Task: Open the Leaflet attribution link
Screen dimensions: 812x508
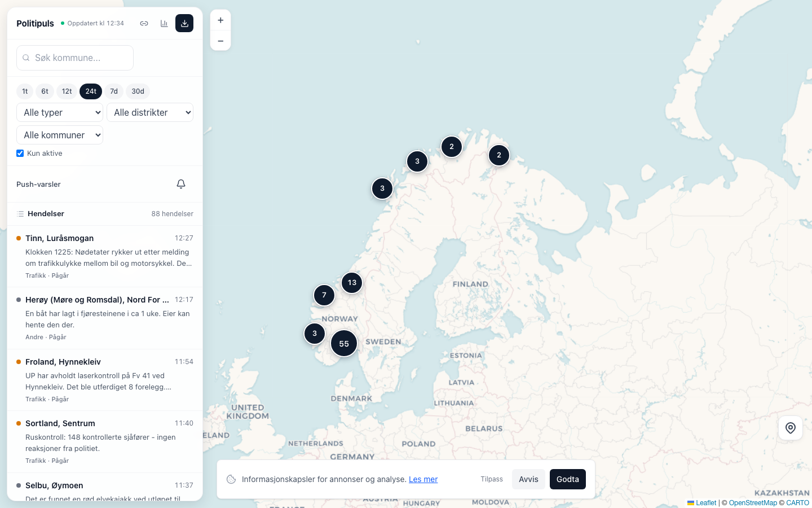Action: [702, 503]
